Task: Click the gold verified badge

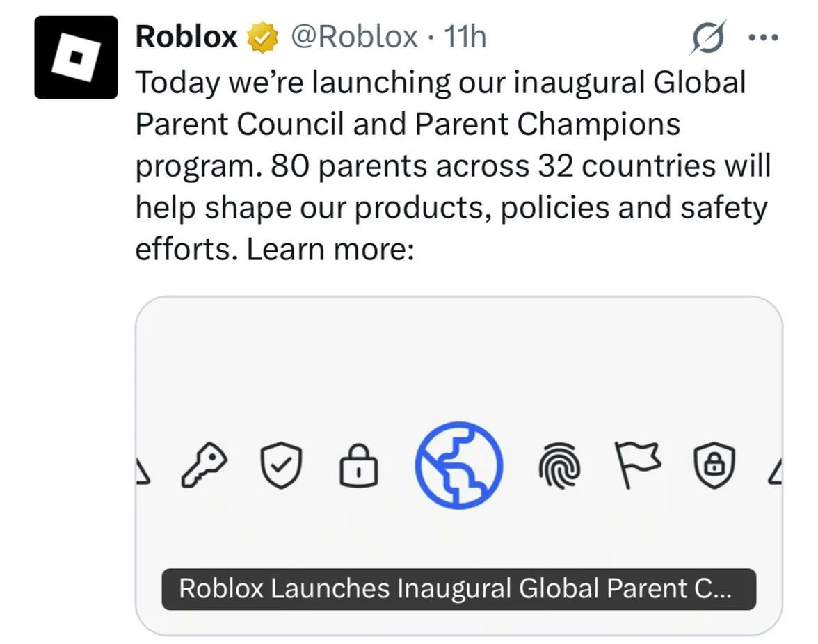Action: [262, 38]
